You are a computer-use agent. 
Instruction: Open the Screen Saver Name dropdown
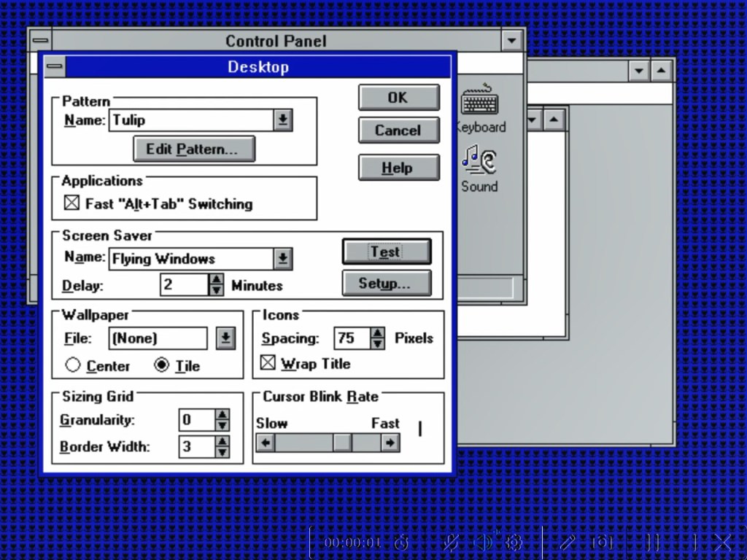284,258
